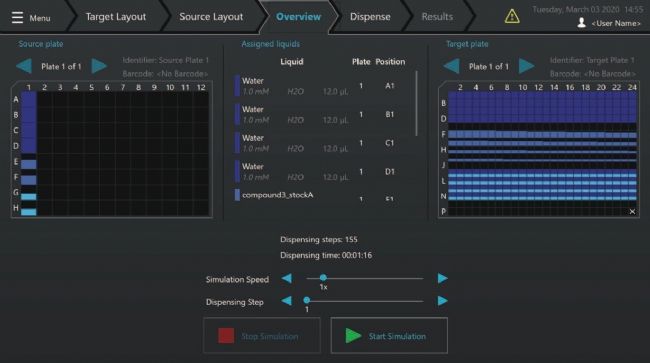Image resolution: width=650 pixels, height=363 pixels.
Task: Click the yellow warning triangle icon
Action: (x=512, y=17)
